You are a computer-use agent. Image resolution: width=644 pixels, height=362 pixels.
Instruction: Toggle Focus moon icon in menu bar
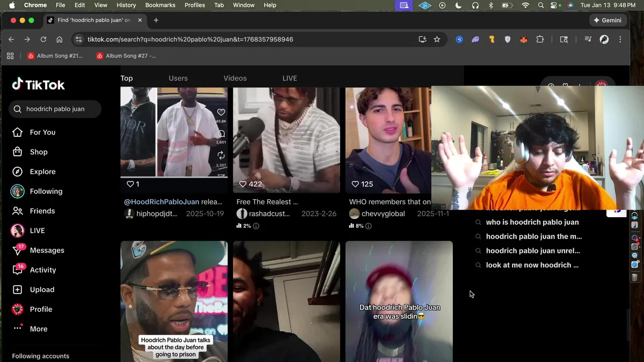[x=458, y=5]
